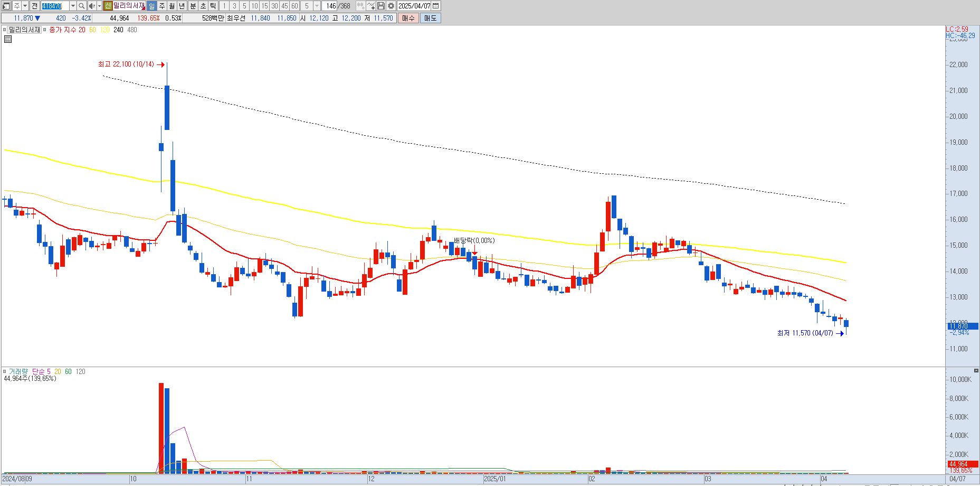Open the stock search magnifier
Image resolution: width=980 pixels, height=486 pixels.
tap(82, 6)
